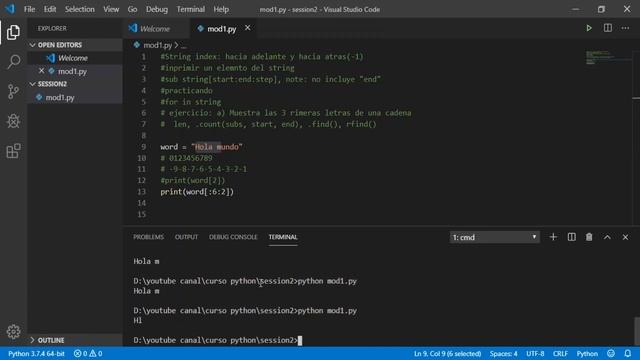The height and width of the screenshot is (360, 640).
Task: Open the Debug menu
Action: [x=157, y=9]
